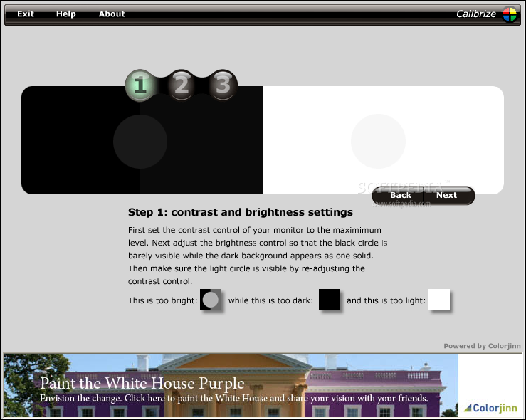Go to previous step with Back
This screenshot has height=420, width=526.
(x=400, y=195)
